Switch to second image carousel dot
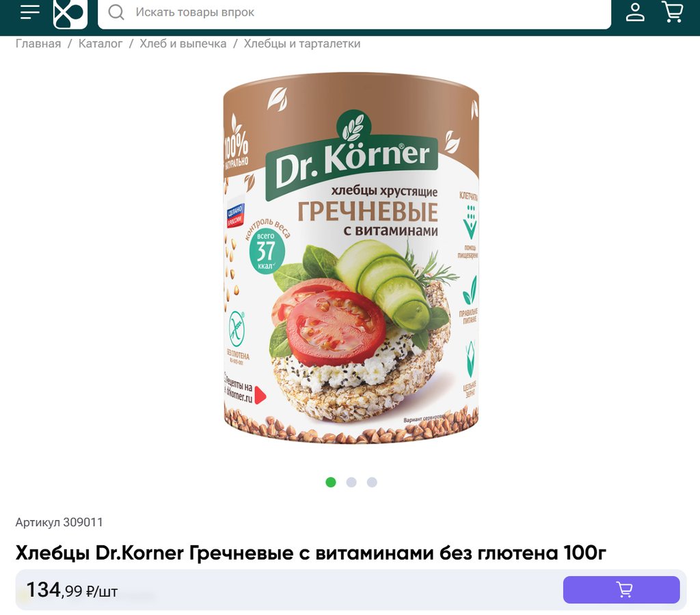This screenshot has width=700, height=615. 351,482
